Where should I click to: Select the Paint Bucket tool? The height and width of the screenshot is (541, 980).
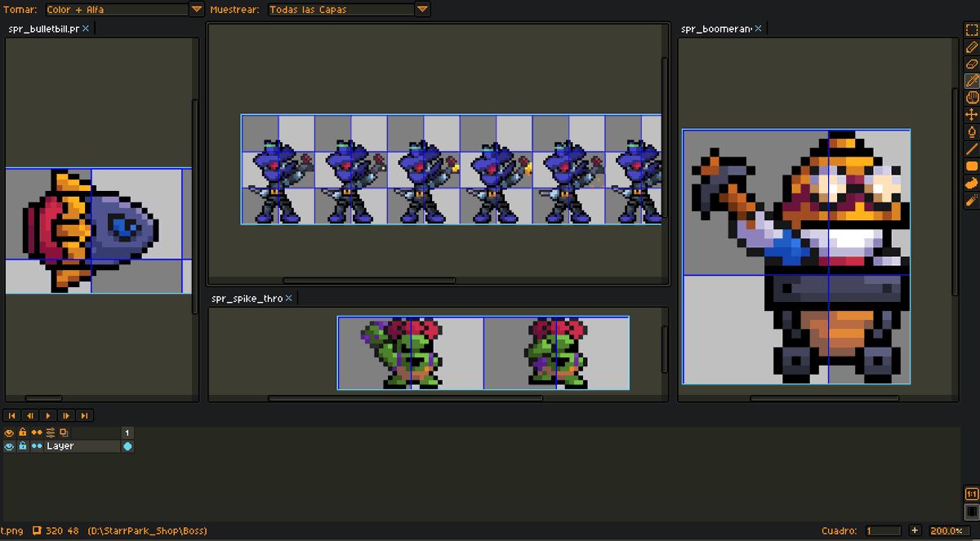(x=972, y=131)
